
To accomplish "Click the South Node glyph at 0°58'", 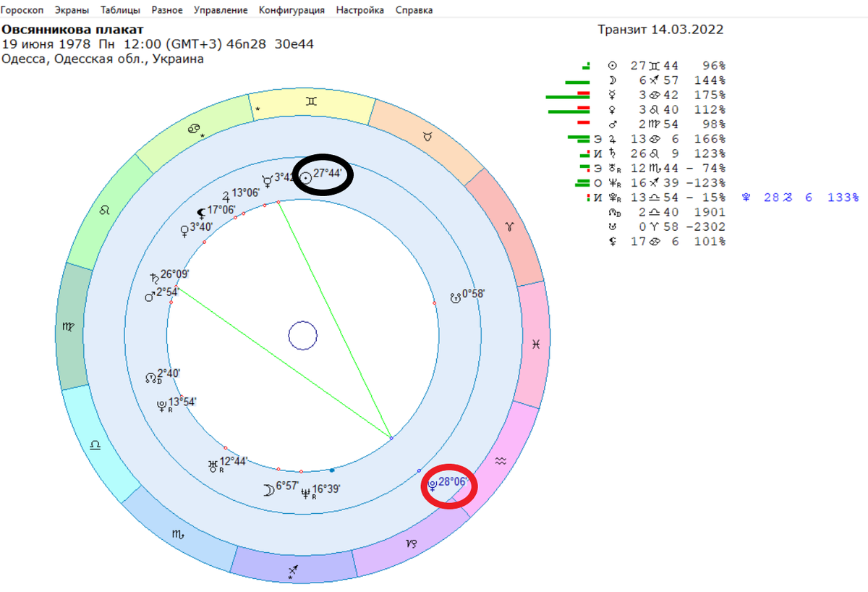I will [x=455, y=297].
